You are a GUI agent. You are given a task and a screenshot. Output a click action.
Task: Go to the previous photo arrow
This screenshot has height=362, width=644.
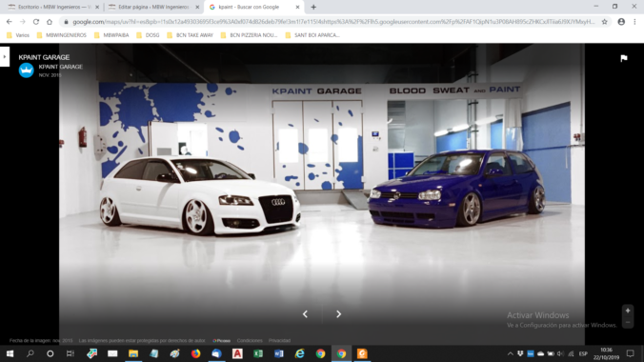point(305,314)
